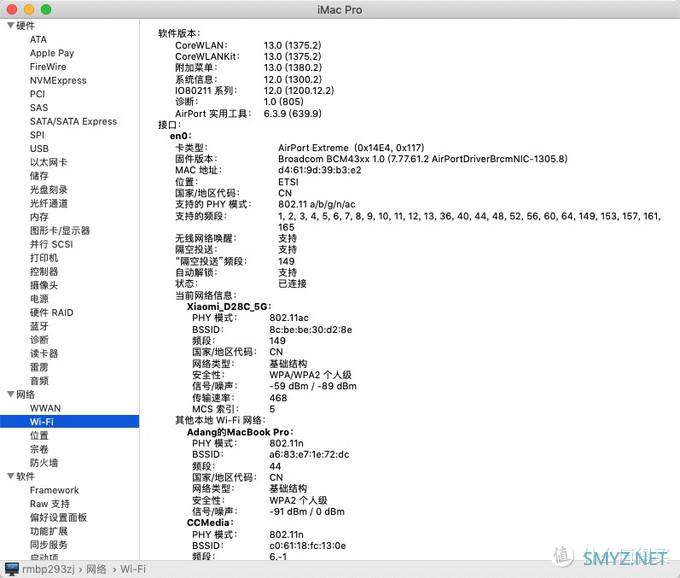
Task: Open the Apple Pay entry
Action: point(52,53)
